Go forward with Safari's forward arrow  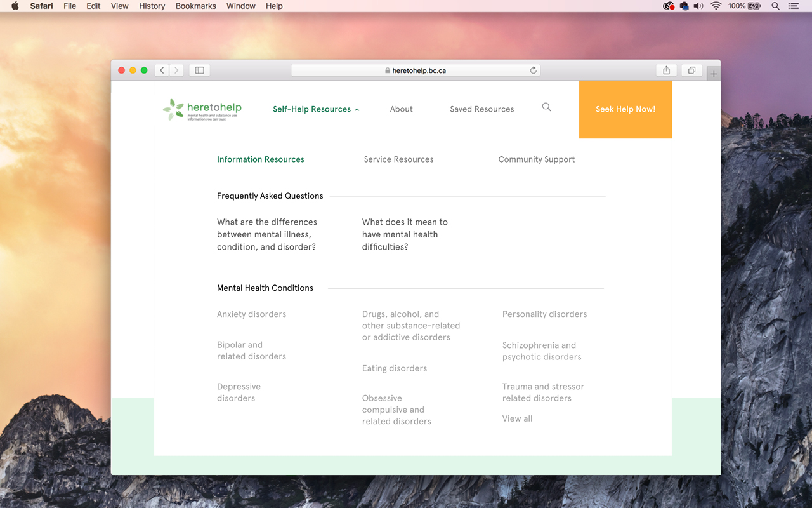click(176, 70)
